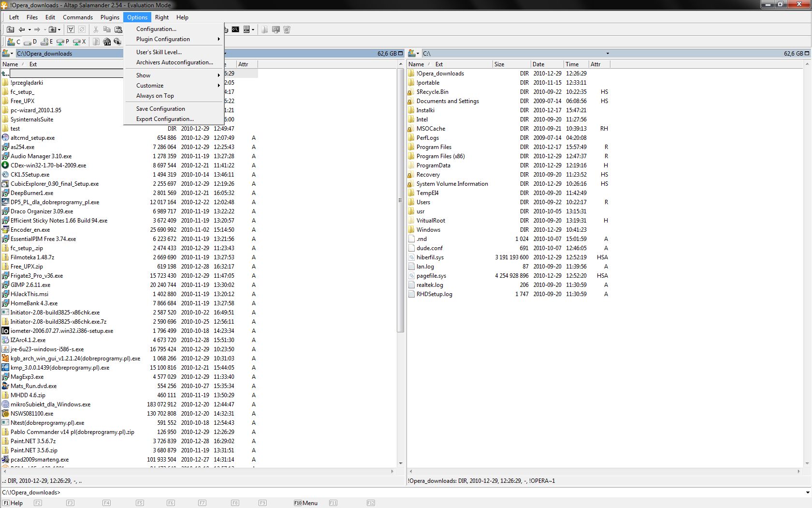Maximize right panel via size-bar icon

(x=806, y=53)
